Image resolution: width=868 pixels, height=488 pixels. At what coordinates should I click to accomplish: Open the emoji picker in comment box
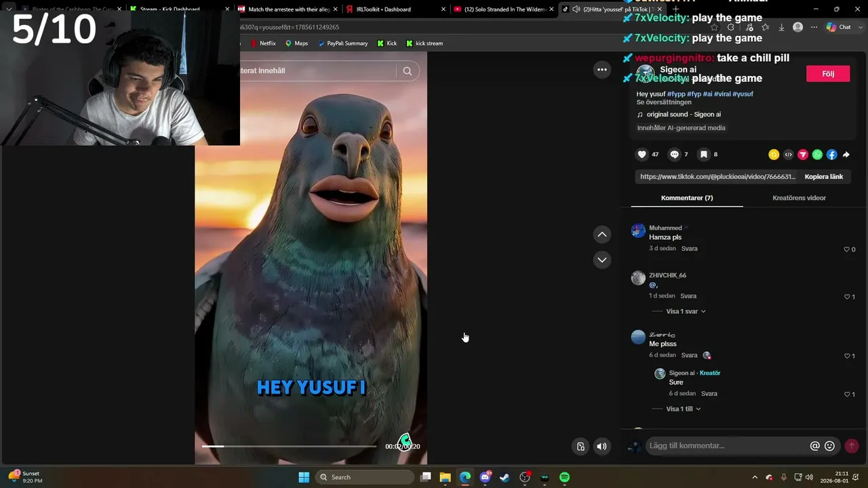tap(829, 446)
